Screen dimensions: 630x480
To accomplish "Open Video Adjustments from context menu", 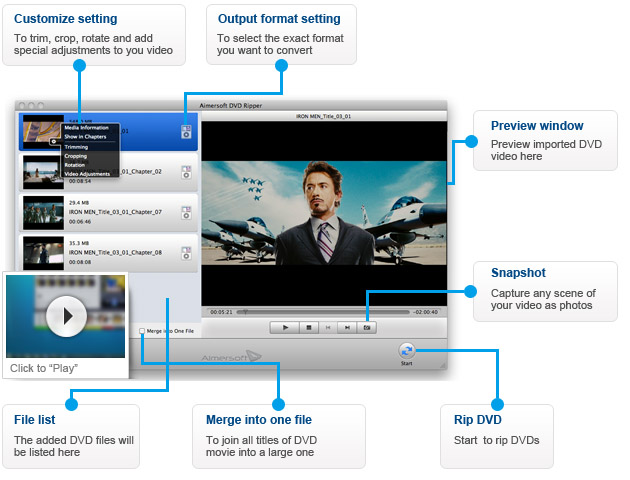I will coord(87,174).
